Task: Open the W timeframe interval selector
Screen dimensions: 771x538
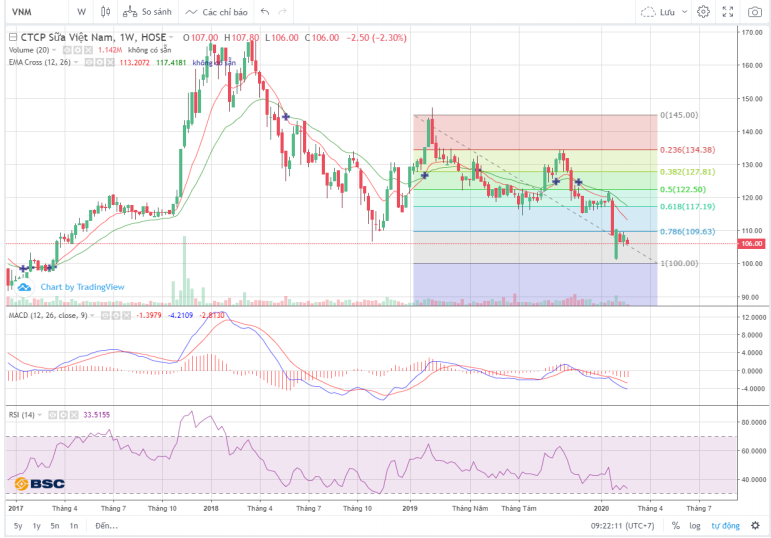Action: (x=82, y=12)
